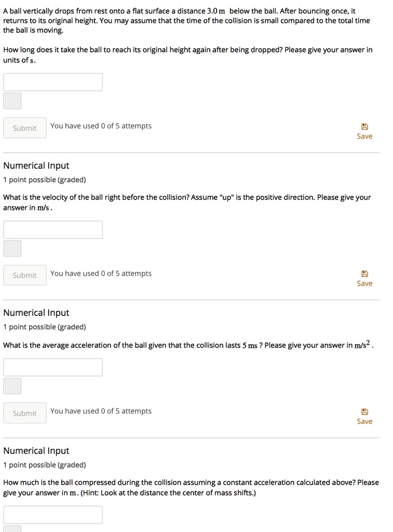Click the third 'Numerical Input' heading
The height and width of the screenshot is (532, 393).
coord(36,451)
